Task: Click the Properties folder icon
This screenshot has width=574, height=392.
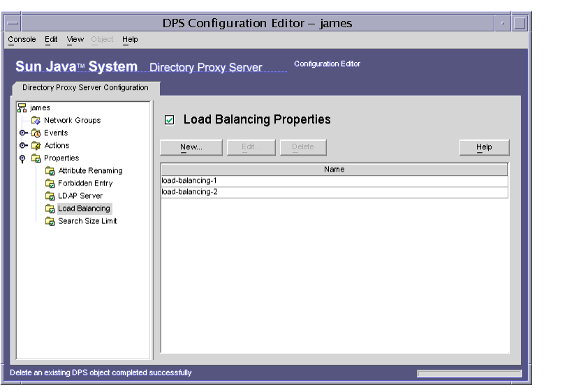Action: tap(36, 158)
